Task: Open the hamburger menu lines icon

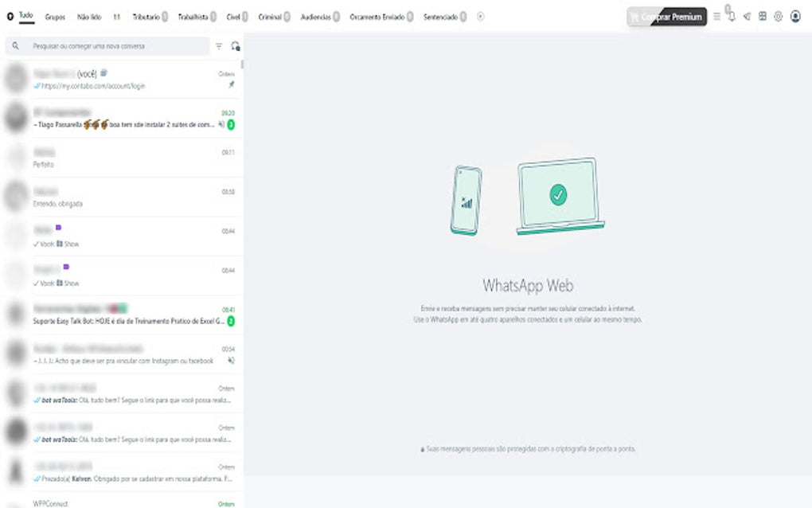Action: click(716, 16)
